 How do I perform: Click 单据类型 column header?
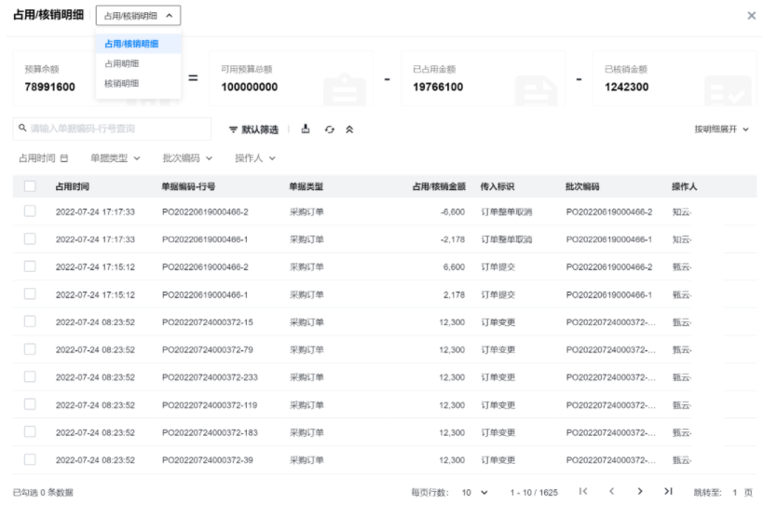click(x=307, y=186)
